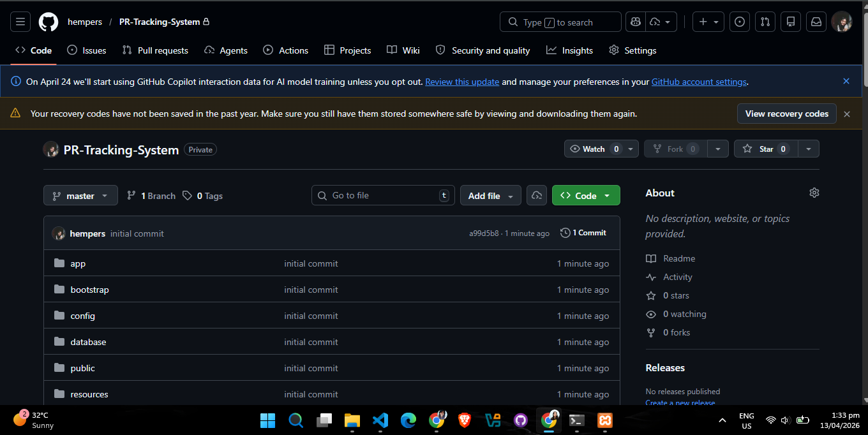Open the pull requests icon in the header

765,22
